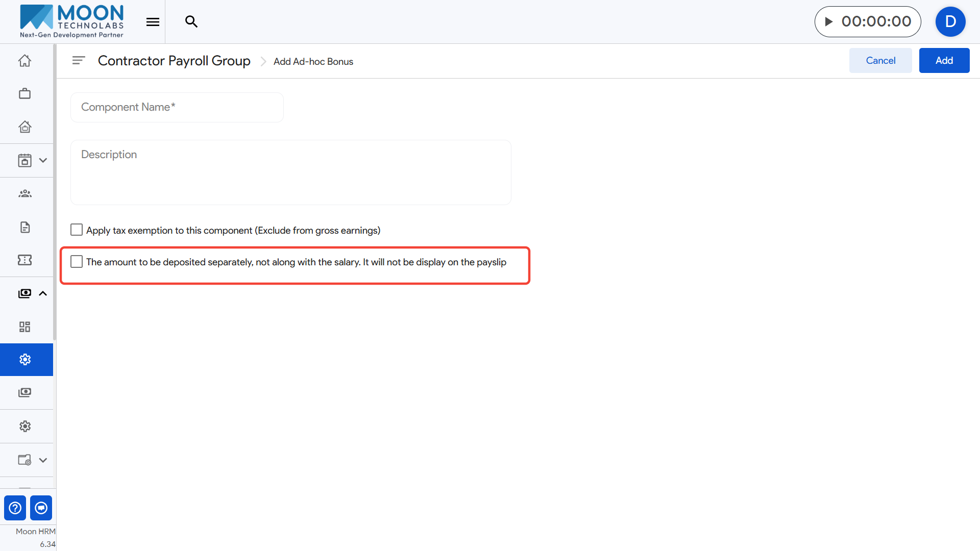Screen dimensions: 980x551
Task: Click the Component Name input field
Action: tap(177, 107)
